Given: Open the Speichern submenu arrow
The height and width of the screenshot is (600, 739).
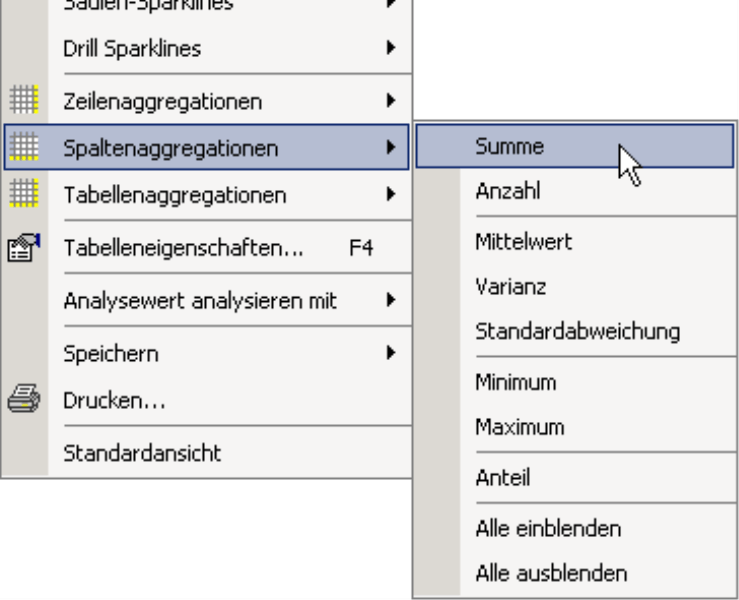Looking at the screenshot, I should coord(390,353).
